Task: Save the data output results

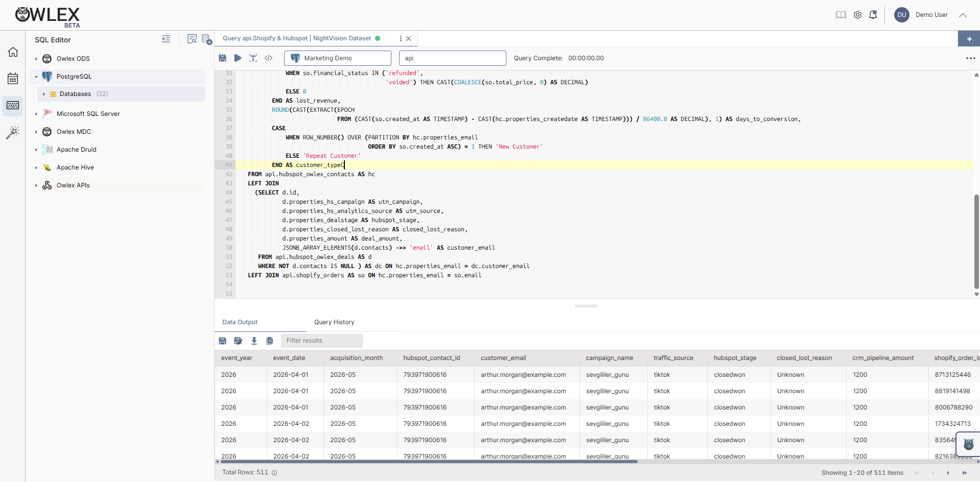Action: (x=223, y=341)
